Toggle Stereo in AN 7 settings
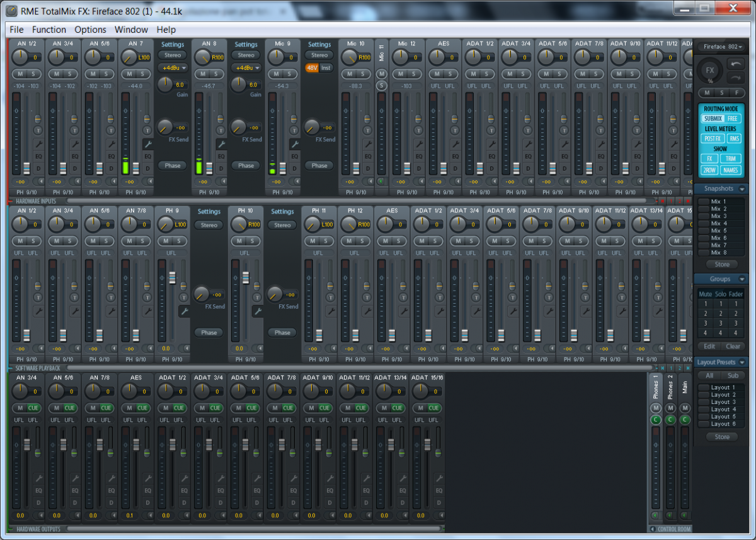 (x=173, y=55)
